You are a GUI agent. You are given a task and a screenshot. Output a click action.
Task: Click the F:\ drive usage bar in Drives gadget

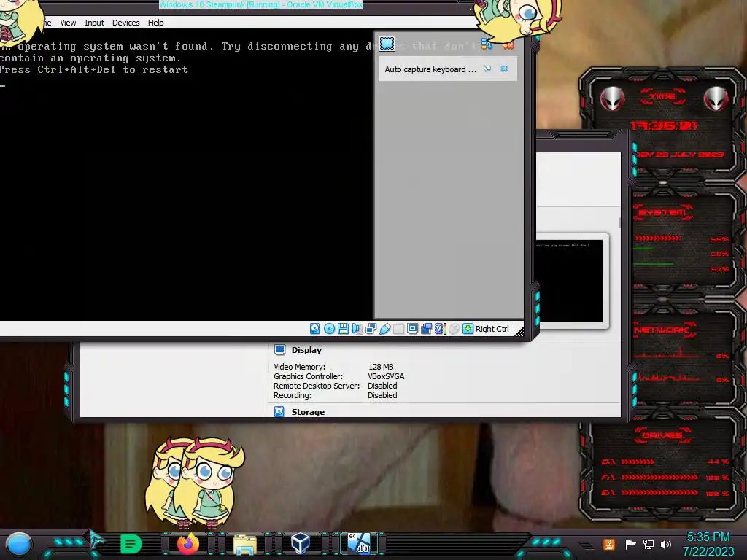(659, 477)
